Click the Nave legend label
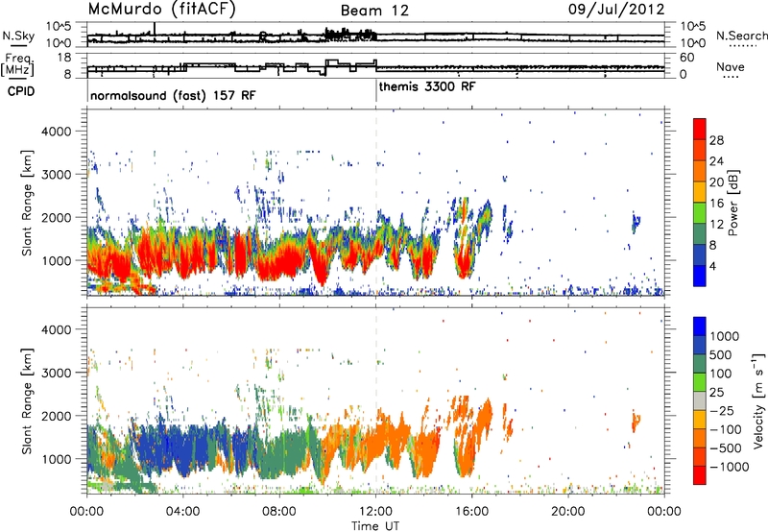The height and width of the screenshot is (532, 768). coord(731,66)
